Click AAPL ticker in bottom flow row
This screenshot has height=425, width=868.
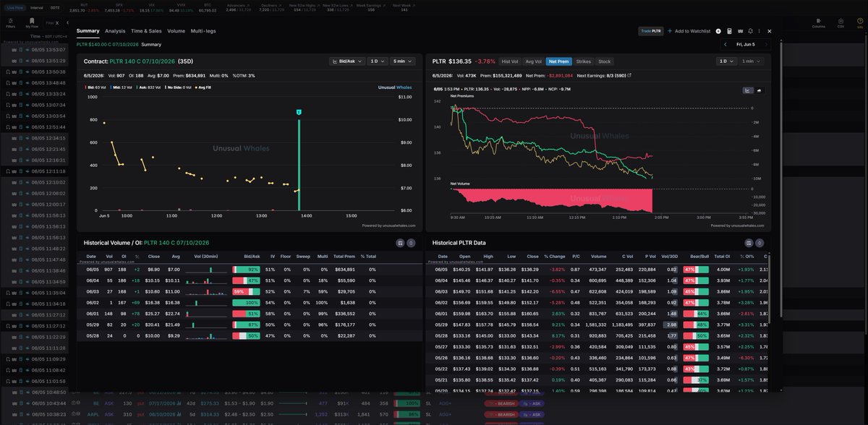[x=93, y=414]
